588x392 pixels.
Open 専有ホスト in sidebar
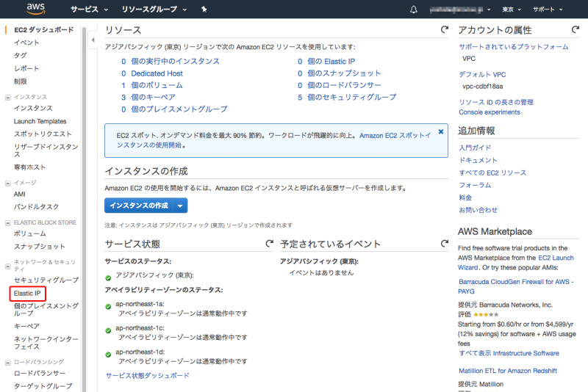(29, 167)
